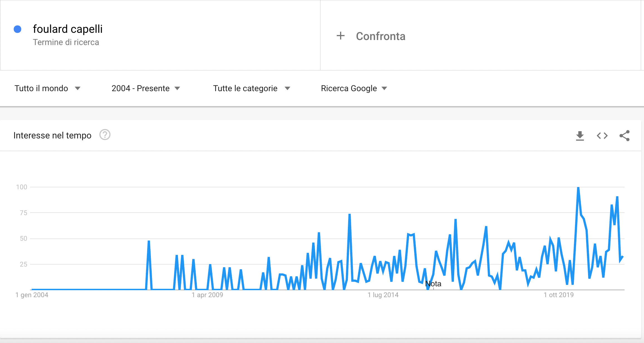Click the Termine di ricerca subtitle
This screenshot has height=343, width=644.
pyautogui.click(x=66, y=42)
